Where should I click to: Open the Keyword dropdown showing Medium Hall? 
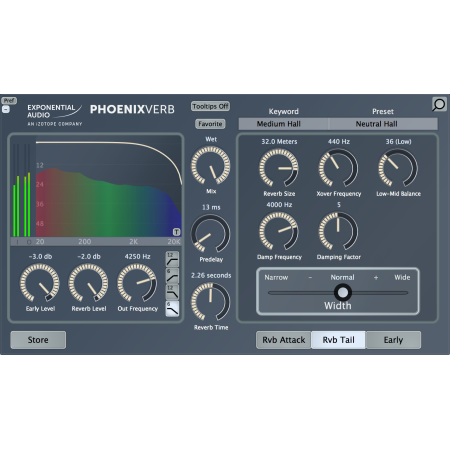283,124
